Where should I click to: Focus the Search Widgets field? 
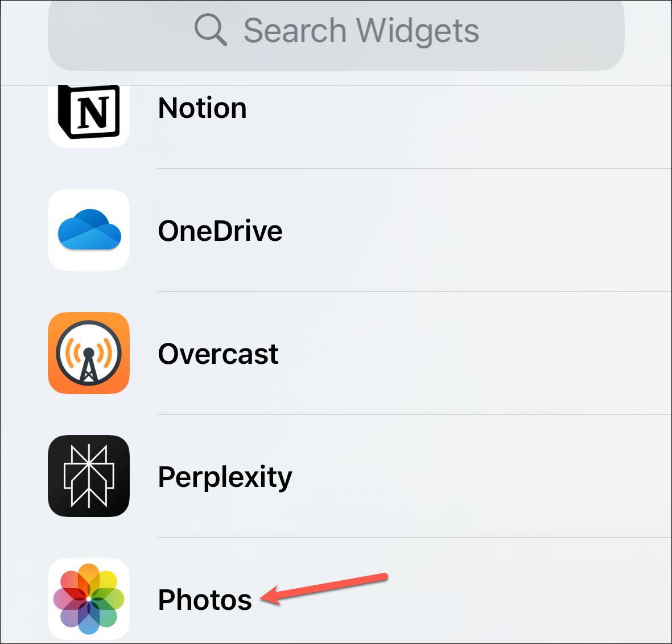pyautogui.click(x=336, y=34)
